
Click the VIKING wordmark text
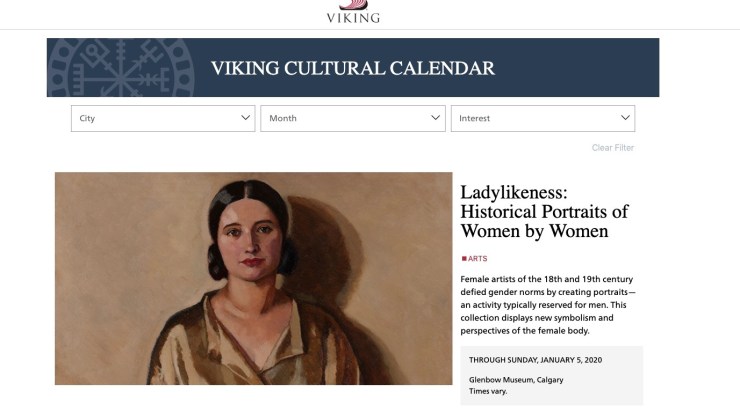click(353, 17)
